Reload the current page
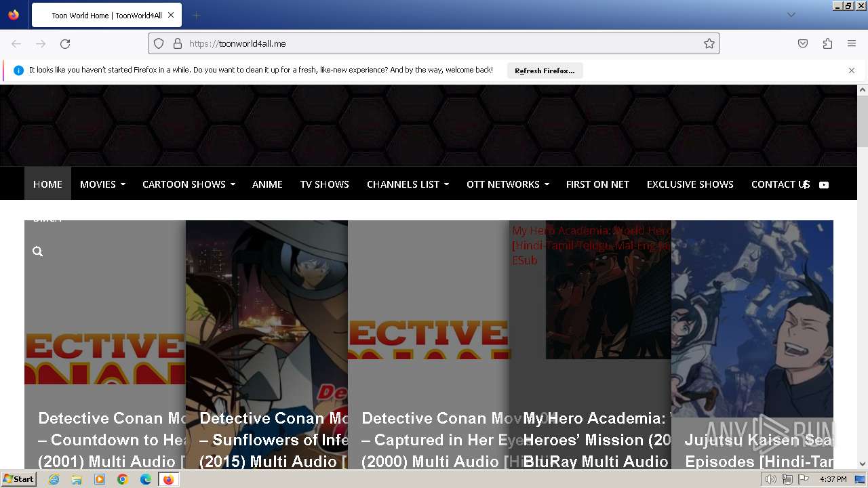The height and width of the screenshot is (488, 868). (x=65, y=43)
